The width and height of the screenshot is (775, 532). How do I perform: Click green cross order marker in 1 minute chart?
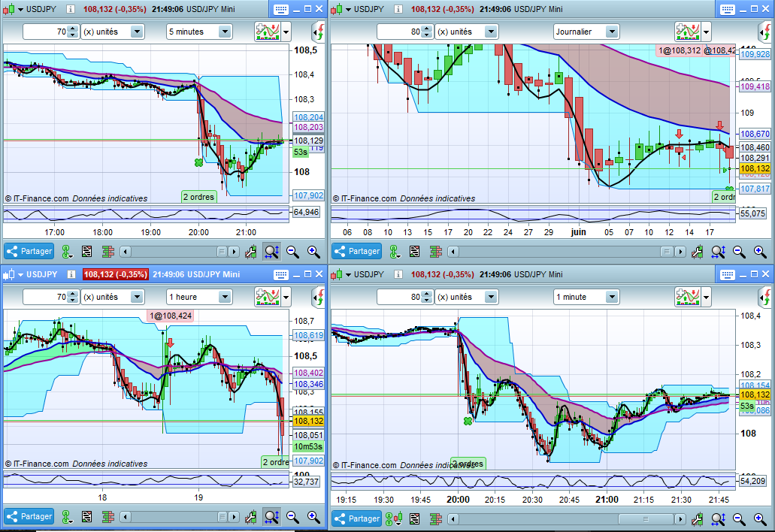468,422
